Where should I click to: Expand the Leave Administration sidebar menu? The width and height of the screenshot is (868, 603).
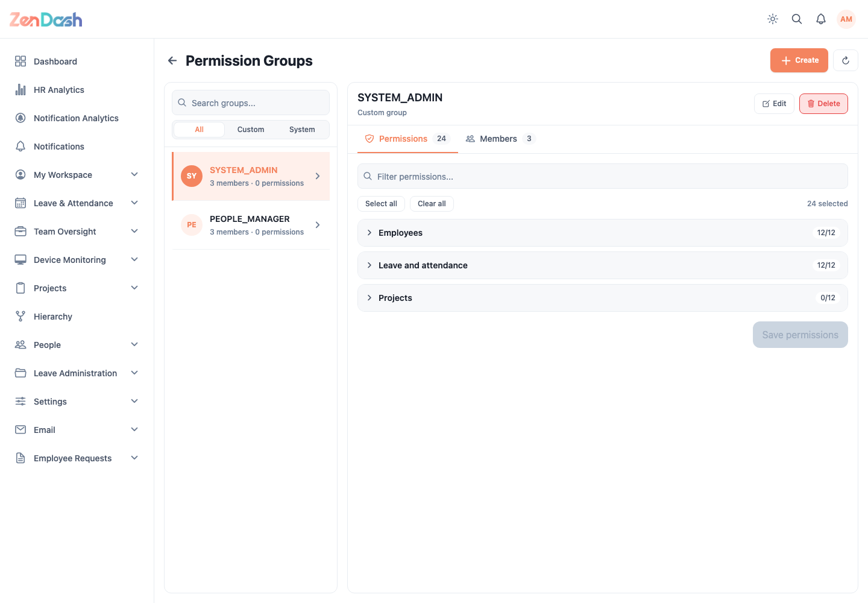tap(134, 373)
